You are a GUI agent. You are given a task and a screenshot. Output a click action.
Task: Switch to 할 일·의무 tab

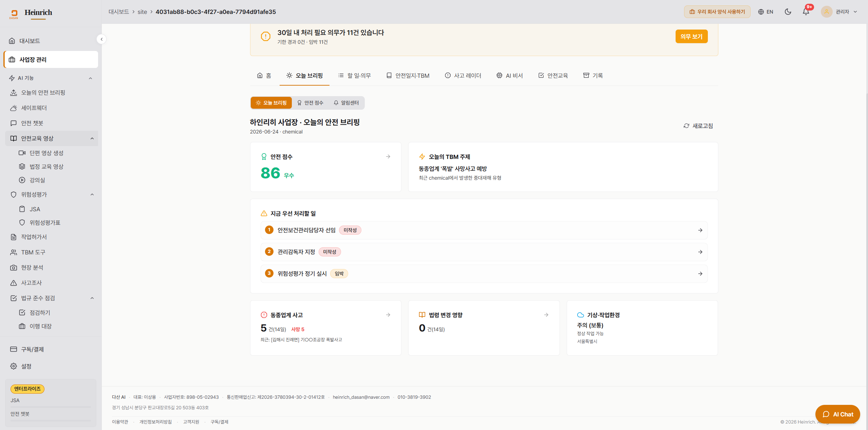click(354, 75)
